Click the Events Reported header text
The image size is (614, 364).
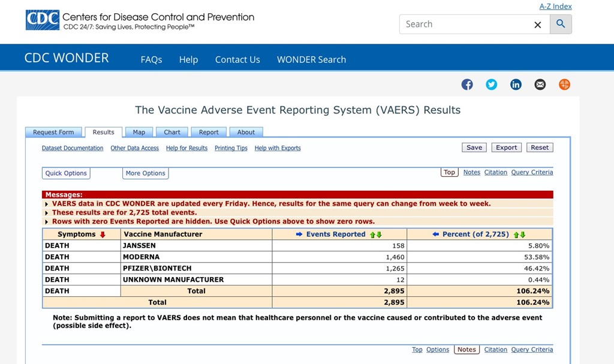pos(336,234)
